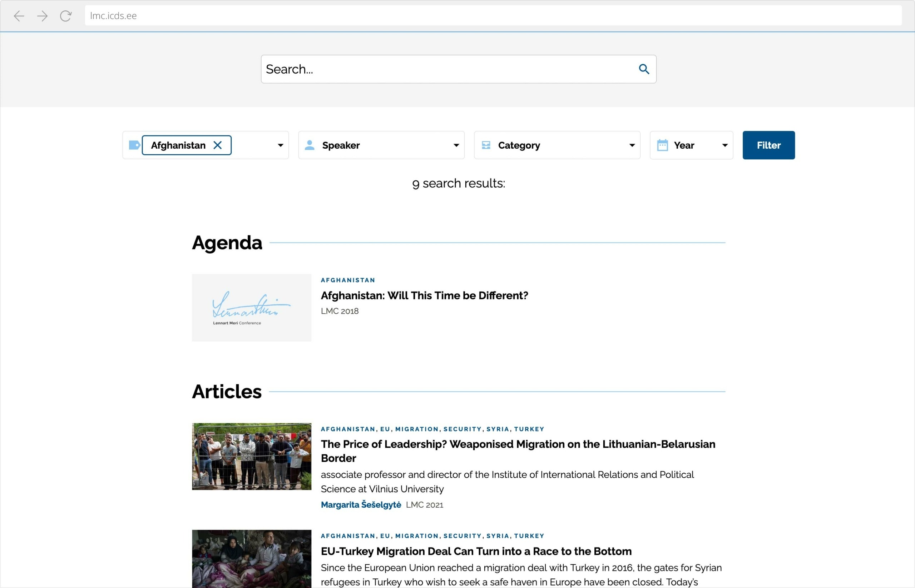Image resolution: width=915 pixels, height=588 pixels.
Task: Open author link Margarita Šešelgytė
Action: [361, 505]
